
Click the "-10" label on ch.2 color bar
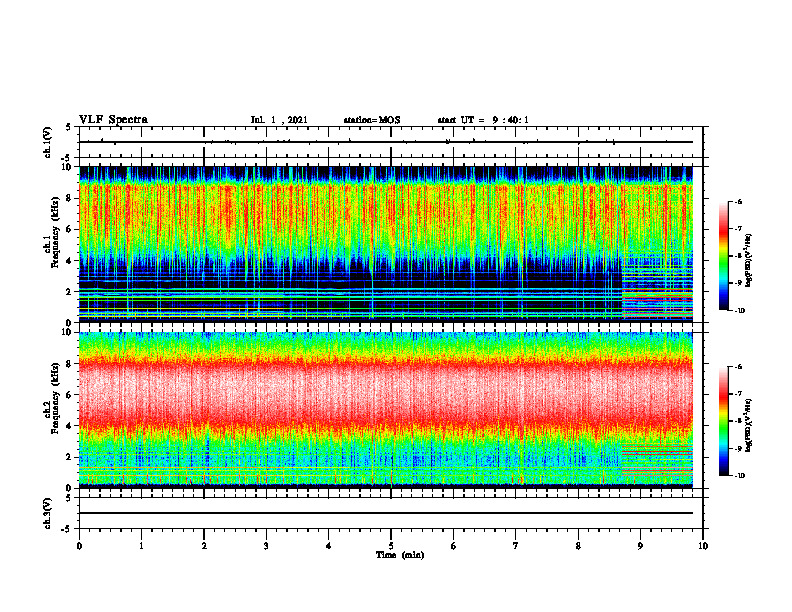(739, 476)
